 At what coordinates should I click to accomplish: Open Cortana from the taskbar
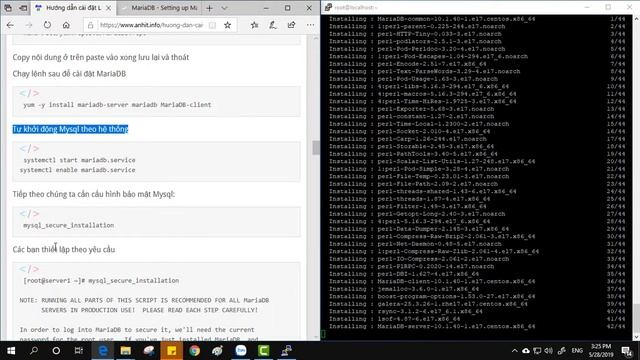pos(56,351)
